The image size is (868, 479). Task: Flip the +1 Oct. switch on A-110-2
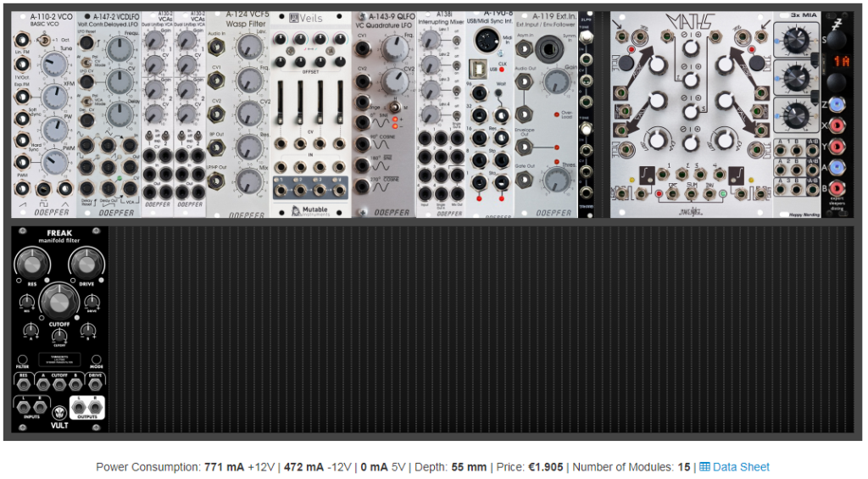[x=42, y=41]
